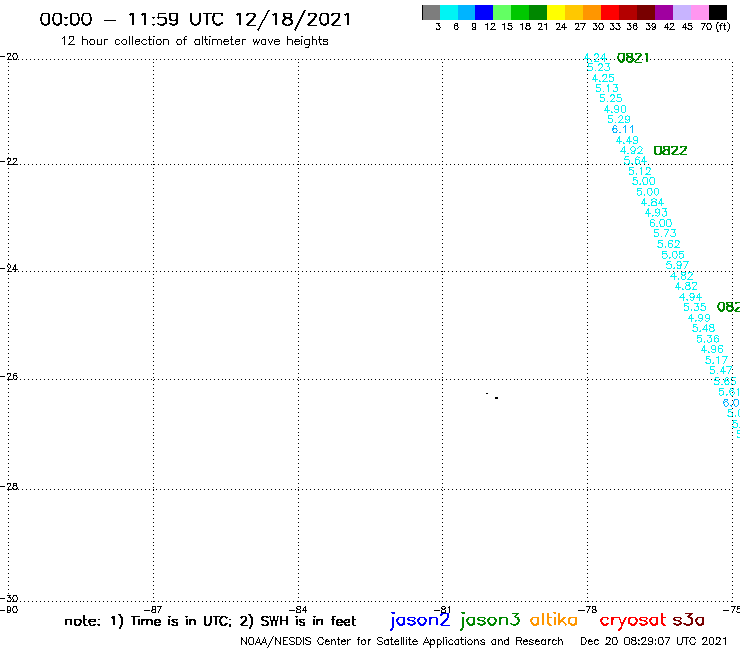Click subtitle '12 hour collection of altimeter wave heights'
Image resolution: width=740 pixels, height=650 pixels.
click(x=194, y=41)
